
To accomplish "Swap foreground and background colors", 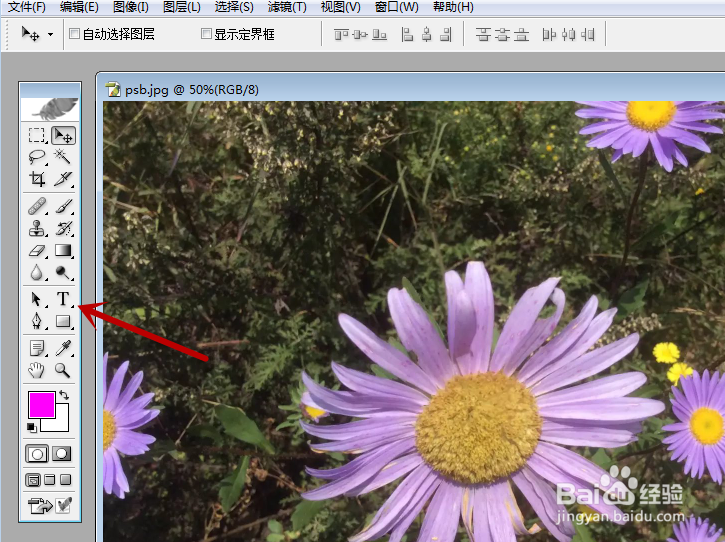I will pos(64,395).
